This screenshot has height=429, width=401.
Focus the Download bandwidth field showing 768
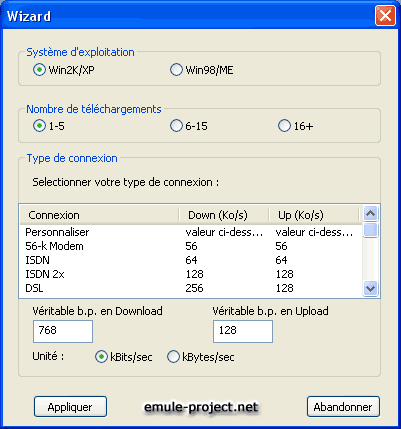[x=63, y=331]
